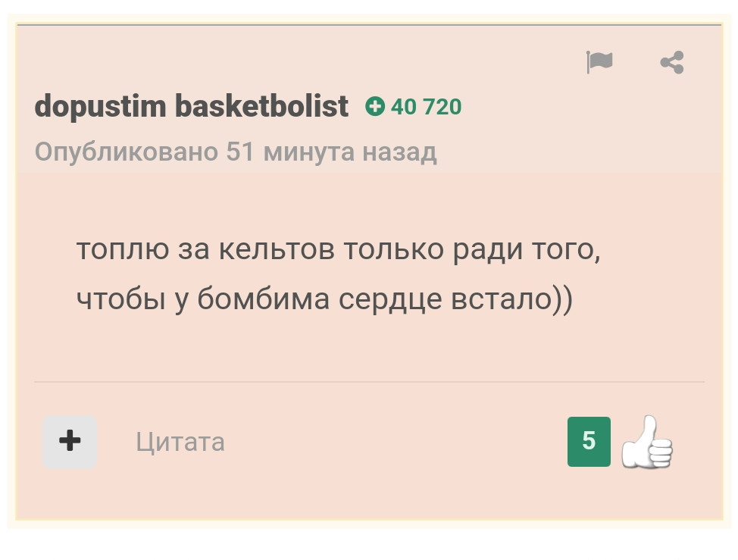Click the comment line starting with 'топлю'
This screenshot has width=738, height=560.
339,250
